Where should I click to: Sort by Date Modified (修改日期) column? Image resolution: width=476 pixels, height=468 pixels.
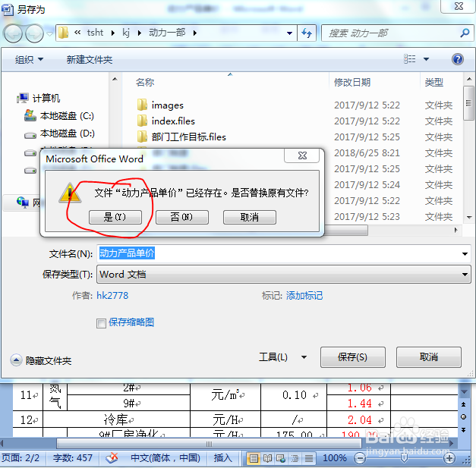pos(352,82)
